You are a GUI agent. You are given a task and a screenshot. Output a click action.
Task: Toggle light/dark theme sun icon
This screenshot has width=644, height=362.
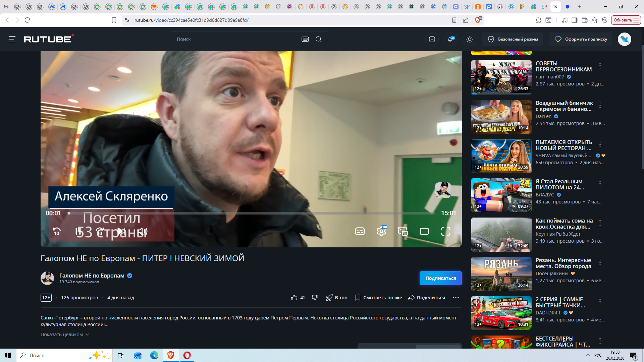(x=470, y=39)
